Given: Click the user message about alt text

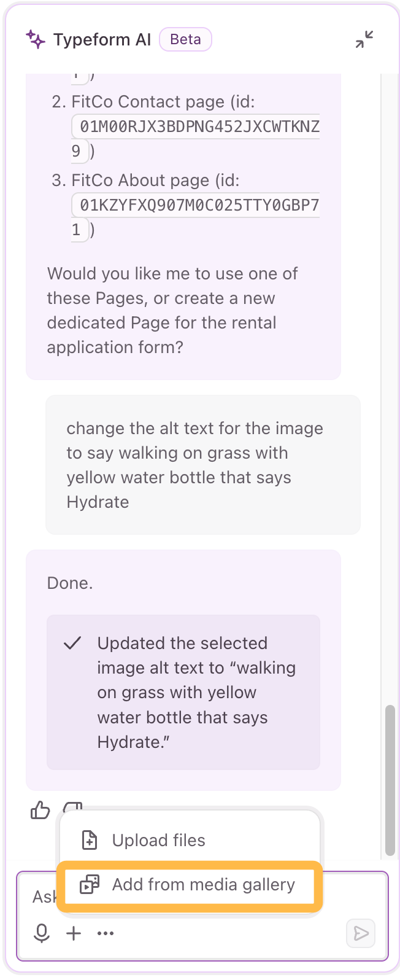Looking at the screenshot, I should click(203, 465).
